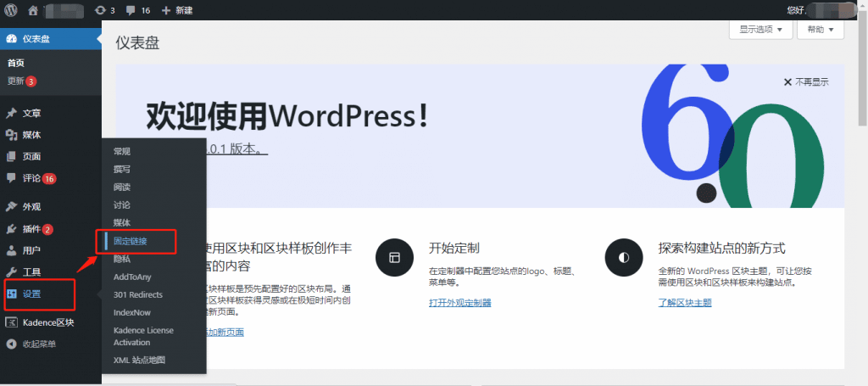Click the 媒体 media icon

(11, 135)
